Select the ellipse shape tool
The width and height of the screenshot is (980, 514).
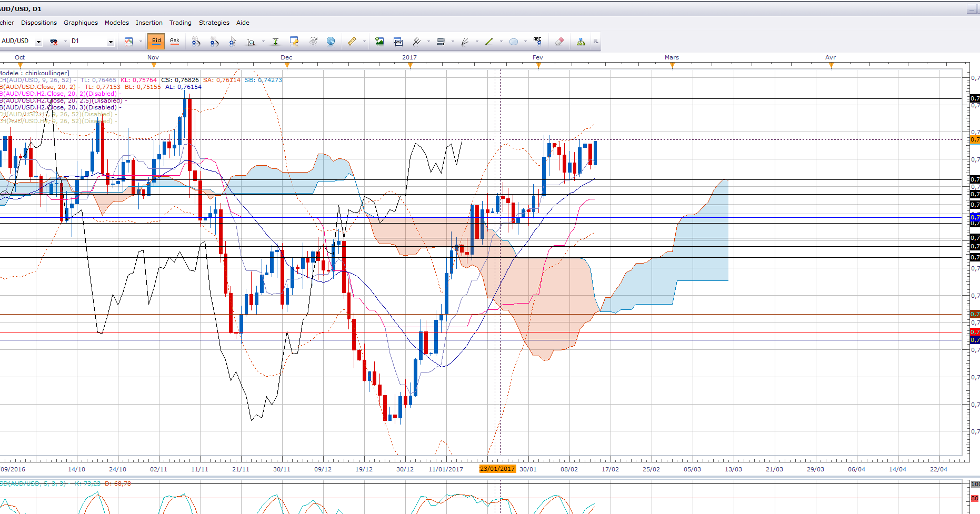click(x=514, y=41)
